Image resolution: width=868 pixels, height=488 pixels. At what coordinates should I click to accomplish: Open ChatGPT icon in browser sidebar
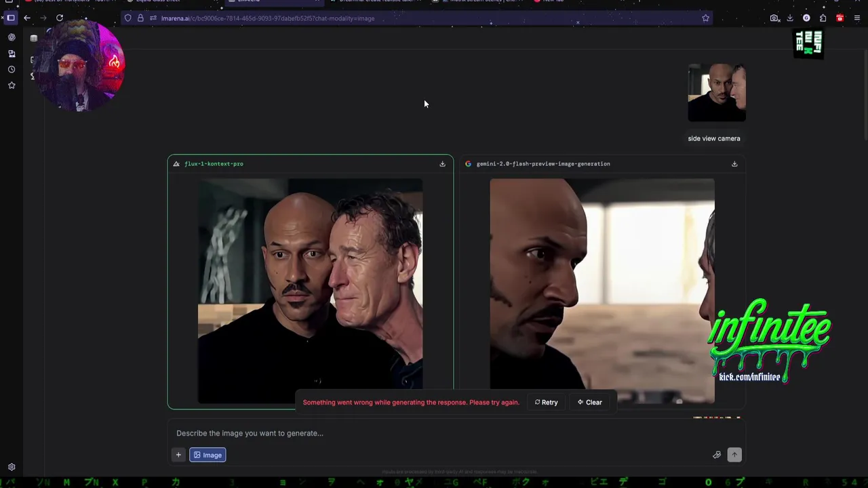(12, 37)
